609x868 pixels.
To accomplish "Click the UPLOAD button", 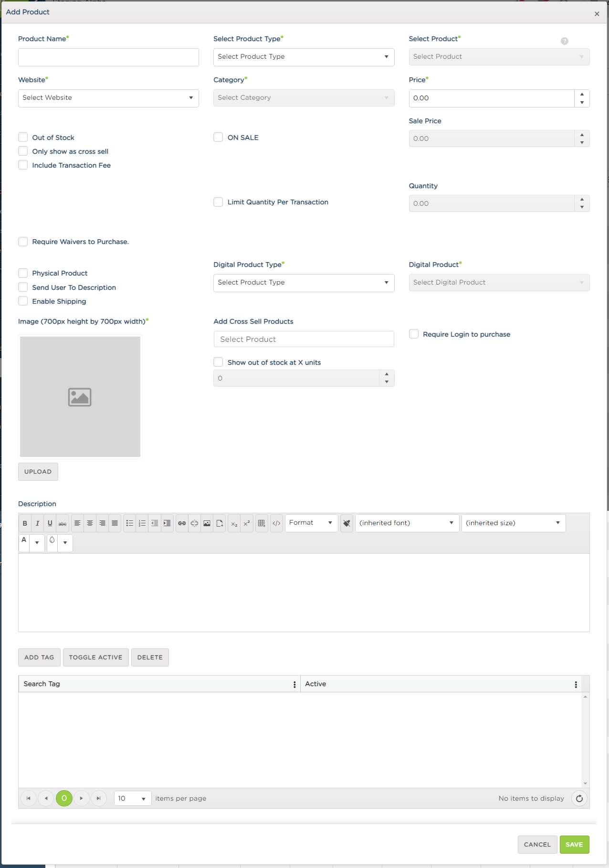I will (x=38, y=472).
